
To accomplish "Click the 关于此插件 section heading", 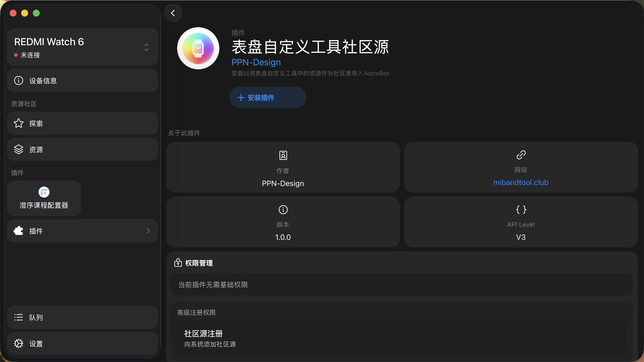I will point(184,133).
